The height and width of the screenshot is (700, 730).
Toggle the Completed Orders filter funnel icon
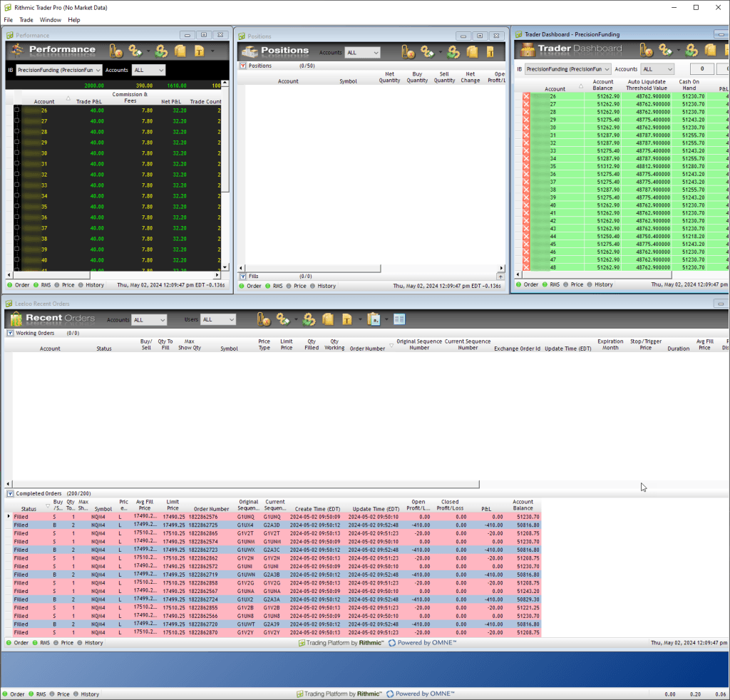pyautogui.click(x=10, y=494)
